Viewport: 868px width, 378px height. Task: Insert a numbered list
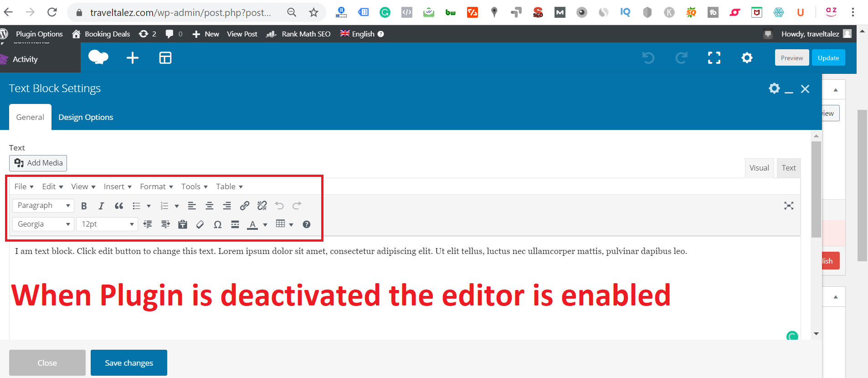tap(164, 206)
